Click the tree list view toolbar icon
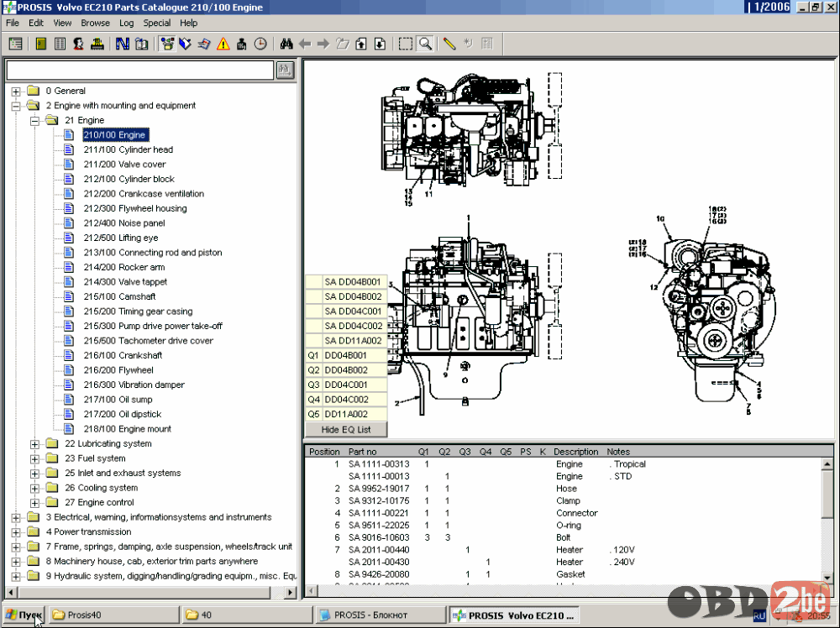Image resolution: width=840 pixels, height=628 pixels. tap(15, 44)
